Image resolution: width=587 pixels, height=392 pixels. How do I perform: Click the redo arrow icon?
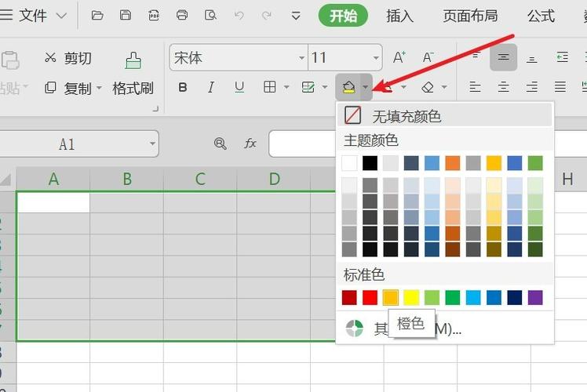click(x=267, y=16)
